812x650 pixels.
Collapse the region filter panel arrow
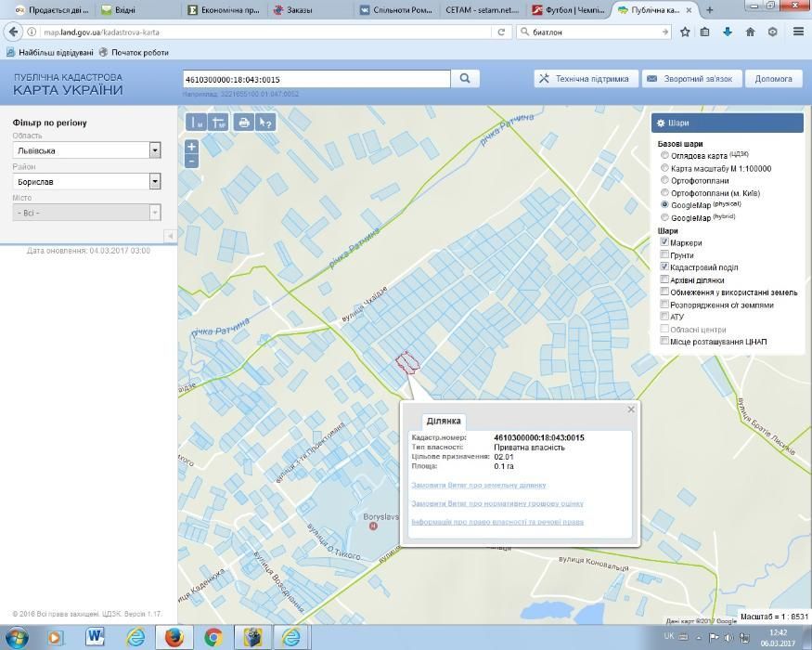pyautogui.click(x=170, y=237)
